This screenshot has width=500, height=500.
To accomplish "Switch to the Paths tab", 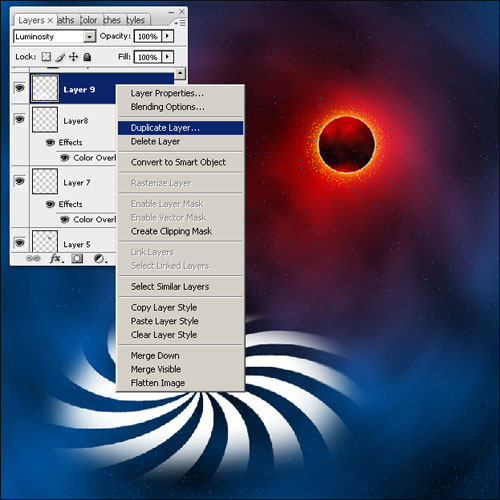I will pyautogui.click(x=66, y=20).
